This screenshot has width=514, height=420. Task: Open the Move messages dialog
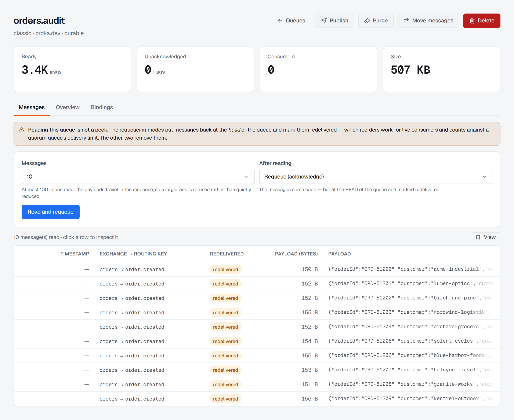click(428, 21)
